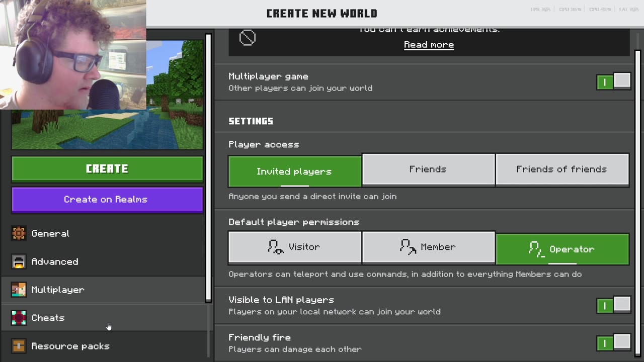Set default permission to Member

(x=428, y=247)
